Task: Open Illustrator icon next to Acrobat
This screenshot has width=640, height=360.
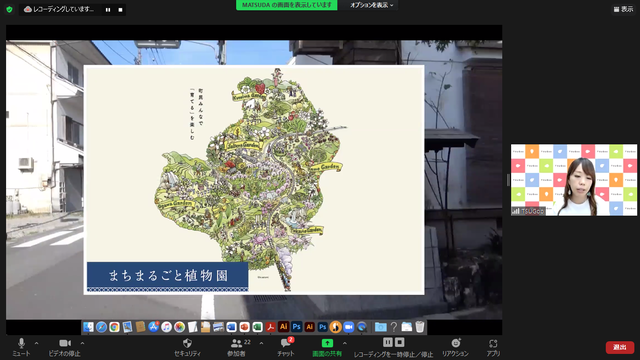Action: pos(283,327)
